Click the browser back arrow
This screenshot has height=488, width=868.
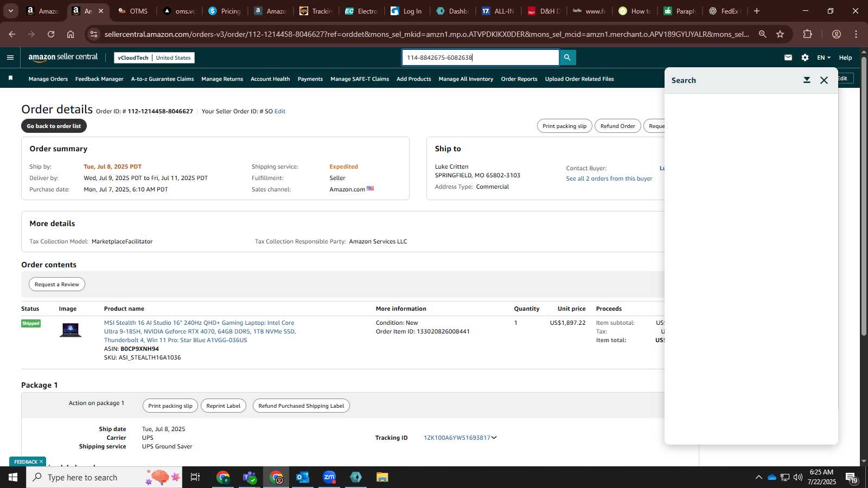click(x=12, y=34)
